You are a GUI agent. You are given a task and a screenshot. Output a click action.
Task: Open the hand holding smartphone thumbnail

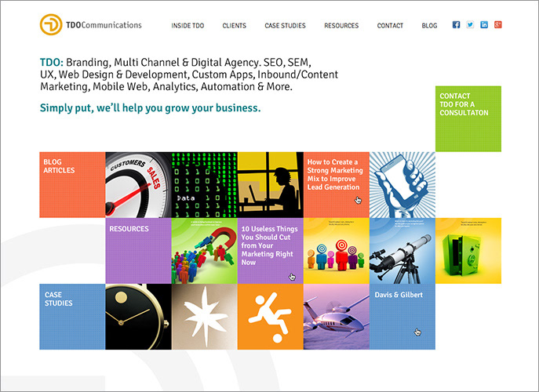click(402, 185)
